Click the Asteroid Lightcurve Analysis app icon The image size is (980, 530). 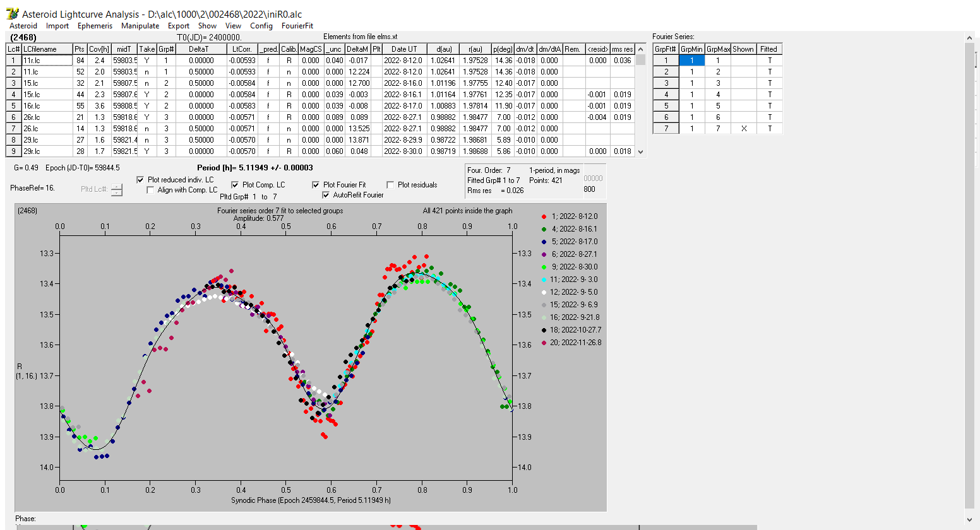pyautogui.click(x=12, y=13)
